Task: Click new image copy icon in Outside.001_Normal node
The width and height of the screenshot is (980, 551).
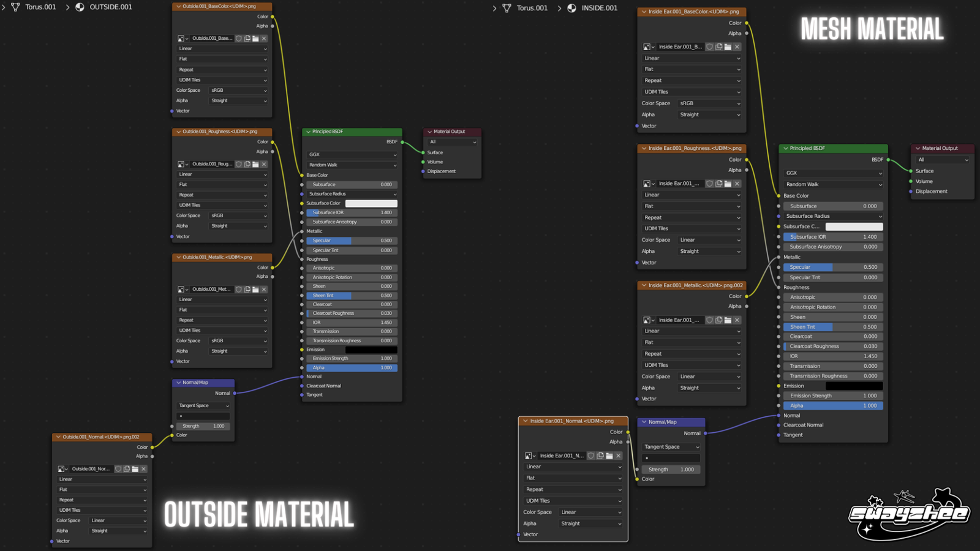Action: tap(127, 469)
